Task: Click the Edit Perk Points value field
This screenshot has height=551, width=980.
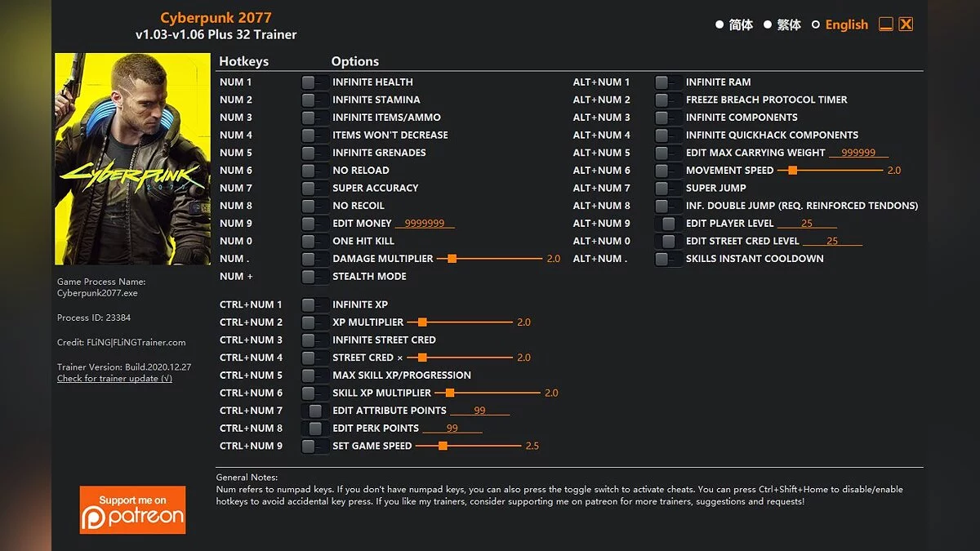Action: pyautogui.click(x=452, y=429)
